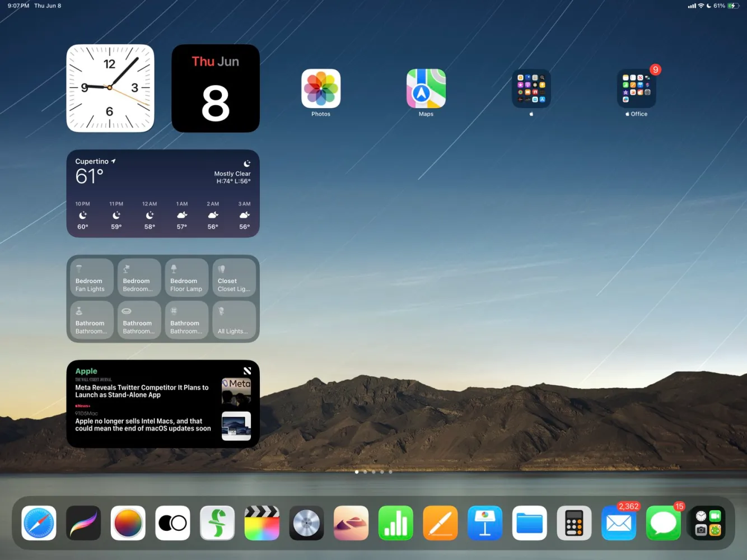The image size is (747, 560).
Task: Open Keynote in the dock
Action: (485, 523)
